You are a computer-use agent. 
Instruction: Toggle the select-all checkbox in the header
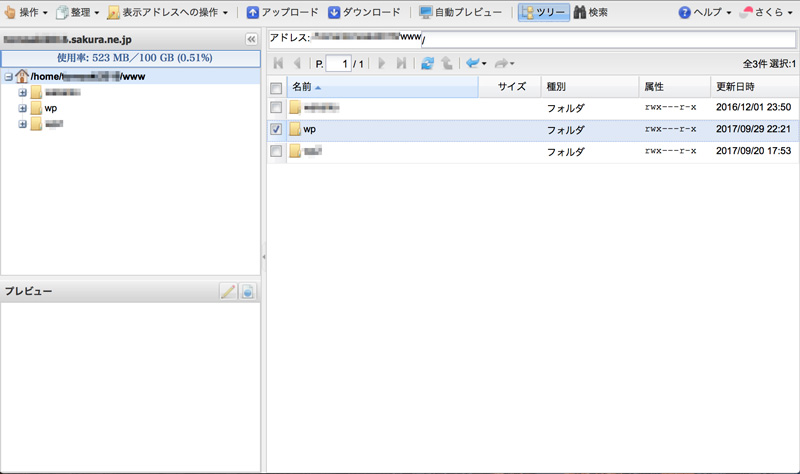[276, 88]
